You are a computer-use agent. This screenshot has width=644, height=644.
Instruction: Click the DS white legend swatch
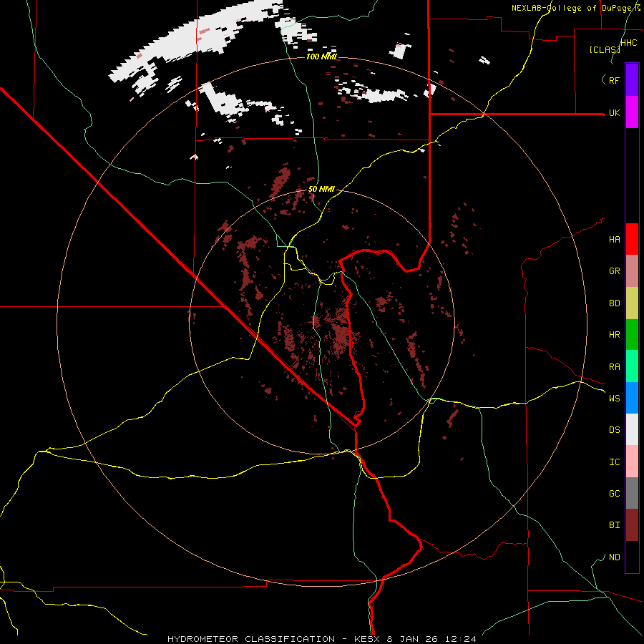point(632,429)
